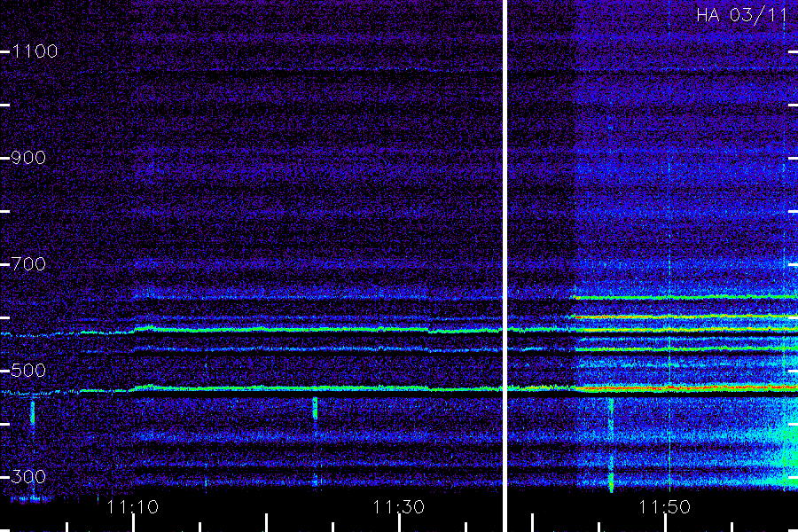Click the 900 frequency axis label

pyautogui.click(x=28, y=158)
